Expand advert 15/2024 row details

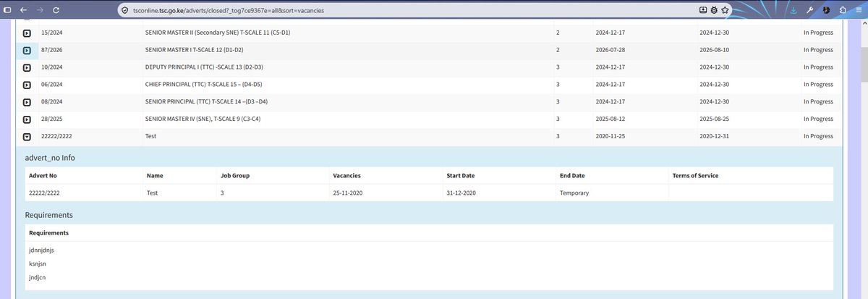[27, 33]
